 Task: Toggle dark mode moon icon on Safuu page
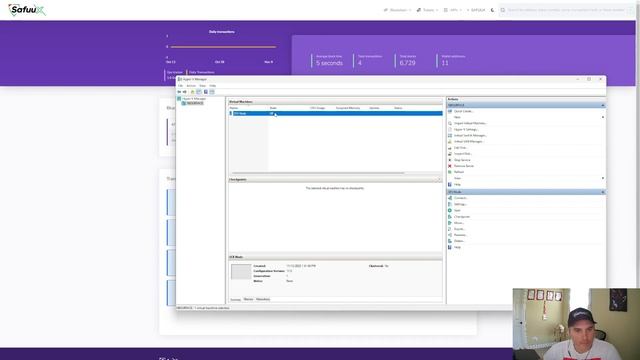point(492,10)
